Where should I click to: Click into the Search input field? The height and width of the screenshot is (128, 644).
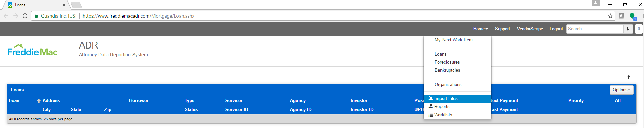(595, 29)
